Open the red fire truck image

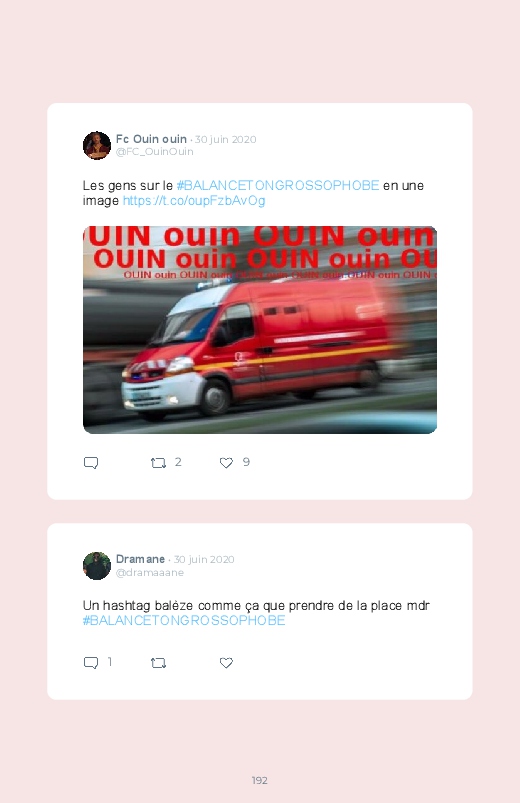pos(260,330)
